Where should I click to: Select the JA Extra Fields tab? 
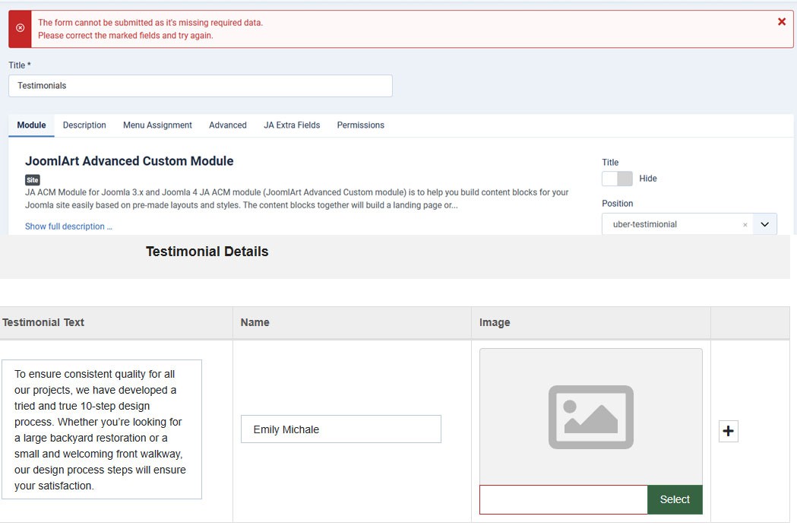pyautogui.click(x=292, y=125)
